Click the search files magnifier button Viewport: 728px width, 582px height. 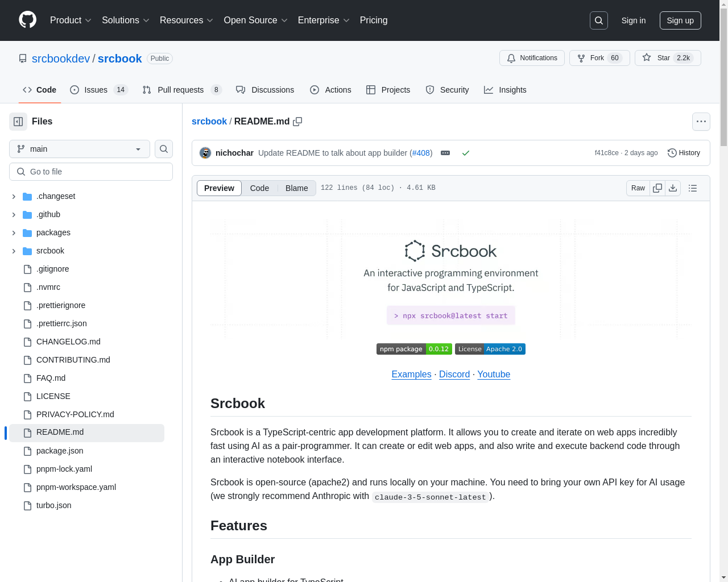tap(164, 149)
